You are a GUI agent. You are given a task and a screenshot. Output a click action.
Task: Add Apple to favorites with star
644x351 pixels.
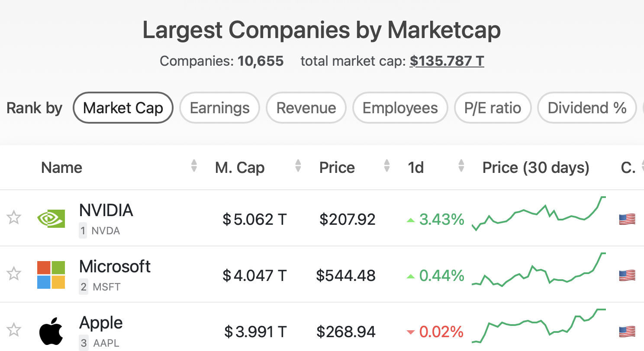tap(14, 330)
